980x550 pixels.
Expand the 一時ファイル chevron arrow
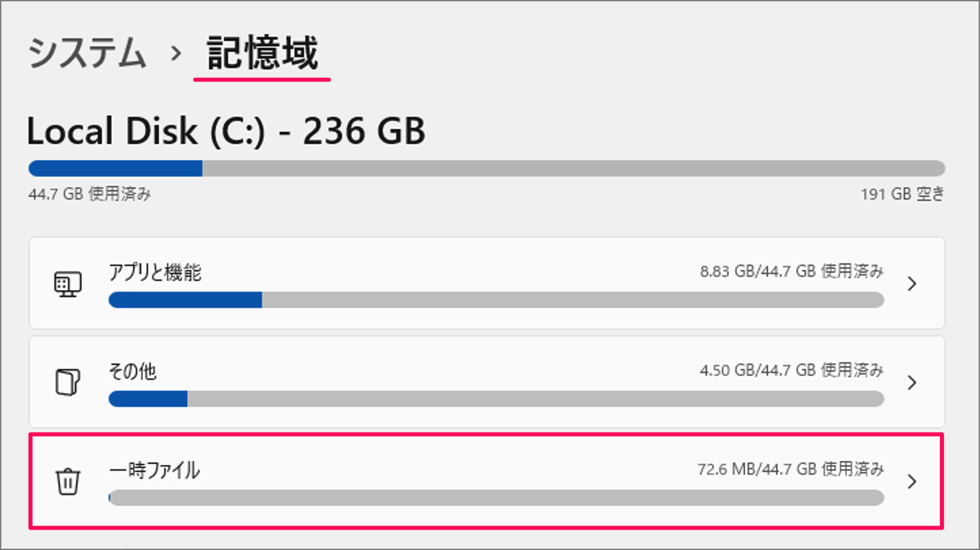coord(912,482)
